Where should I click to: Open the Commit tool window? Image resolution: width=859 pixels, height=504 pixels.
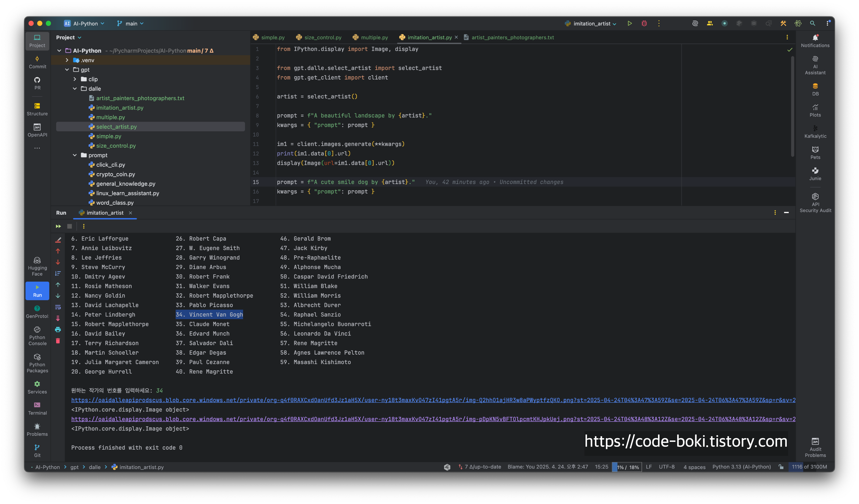coord(37,62)
